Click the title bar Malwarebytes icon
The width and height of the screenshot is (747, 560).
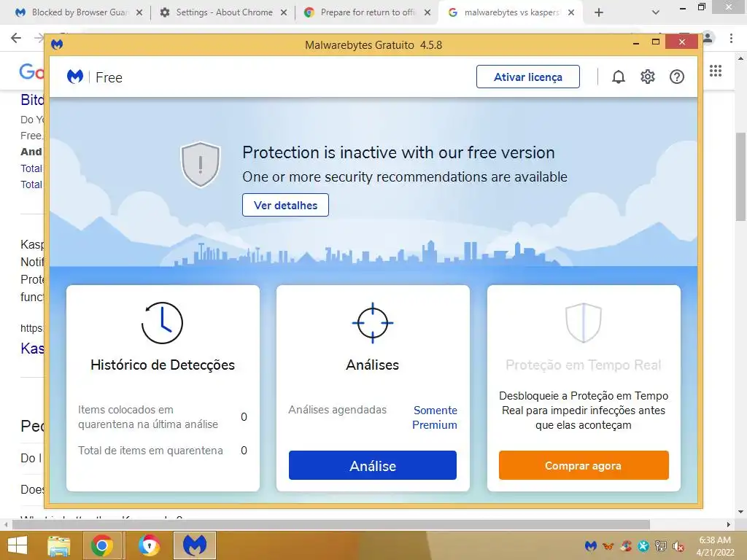(57, 44)
